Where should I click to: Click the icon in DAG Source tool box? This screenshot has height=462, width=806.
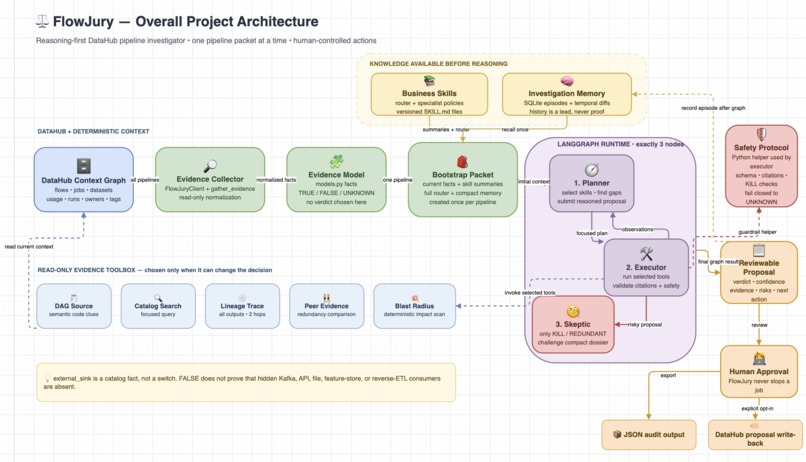[74, 298]
